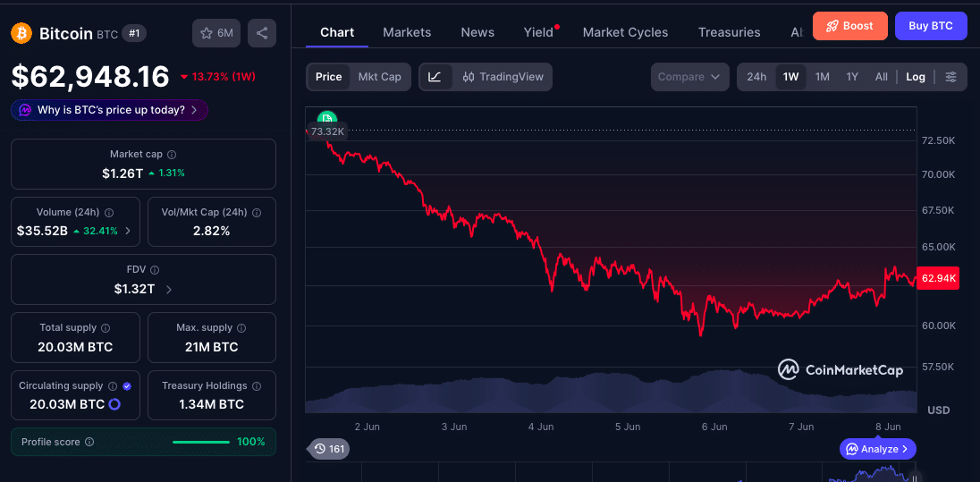
Task: Toggle Log scale on chart
Action: point(916,77)
